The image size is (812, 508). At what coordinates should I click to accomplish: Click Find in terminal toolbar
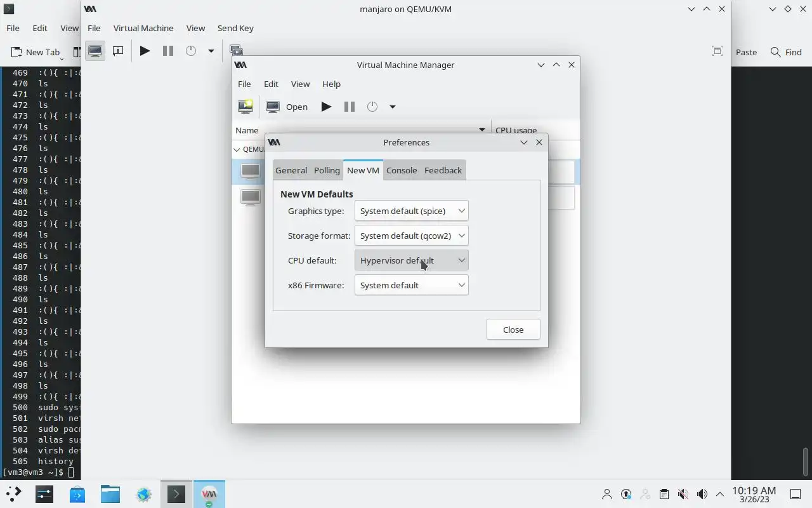point(786,52)
